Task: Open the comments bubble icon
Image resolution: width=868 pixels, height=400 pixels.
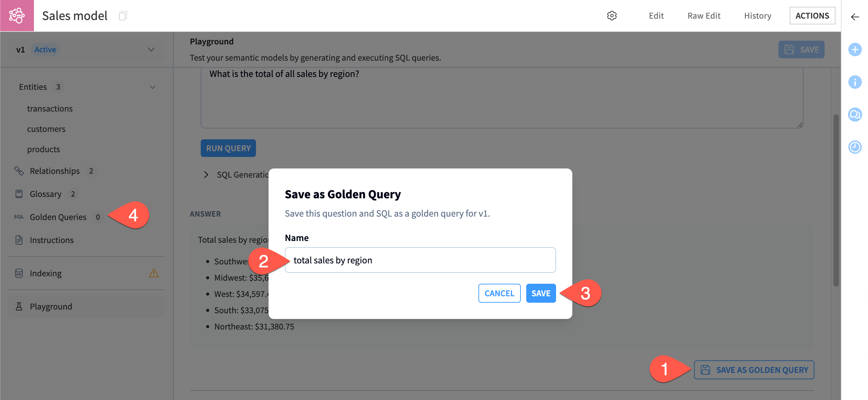Action: pos(855,115)
